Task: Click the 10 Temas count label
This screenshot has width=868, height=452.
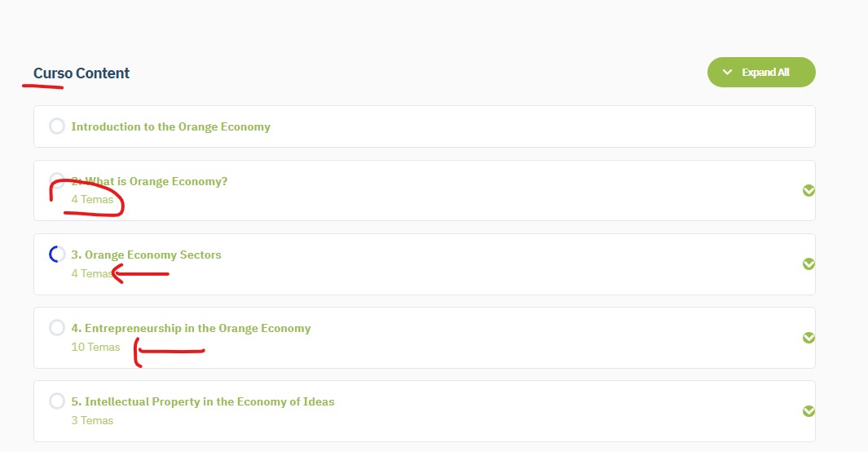Action: click(x=95, y=348)
